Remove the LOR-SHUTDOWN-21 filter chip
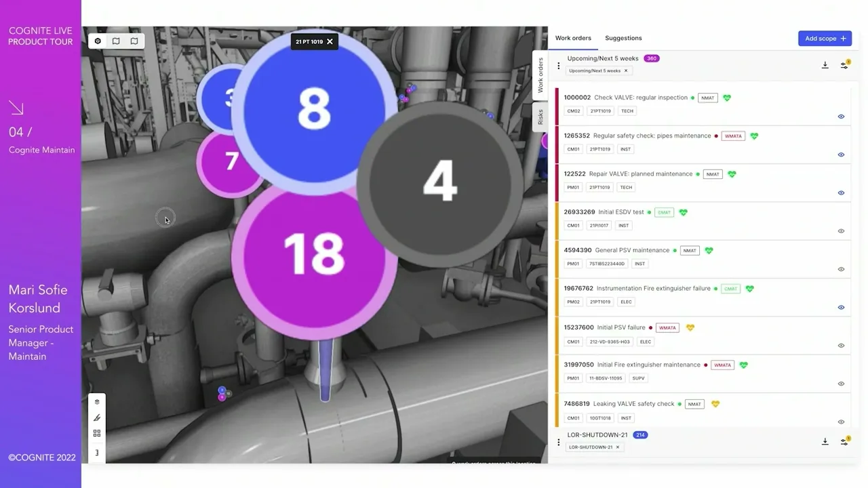868x488 pixels. (x=617, y=447)
